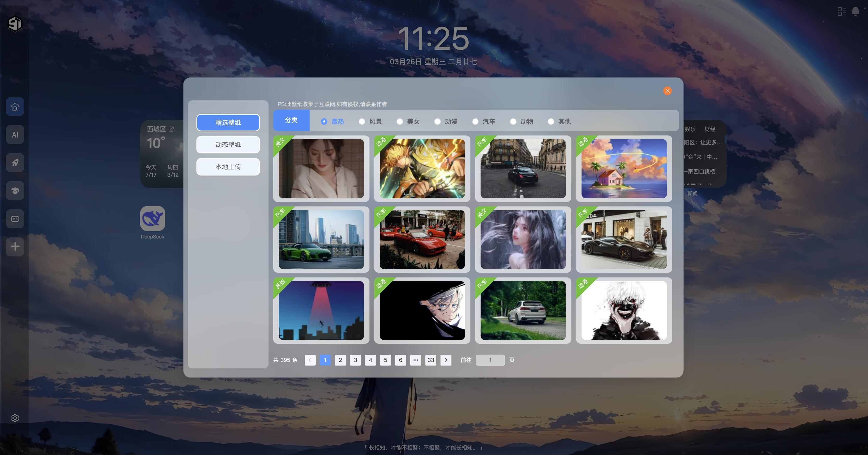Expand more pages ellipsis button
868x455 pixels.
coord(416,360)
